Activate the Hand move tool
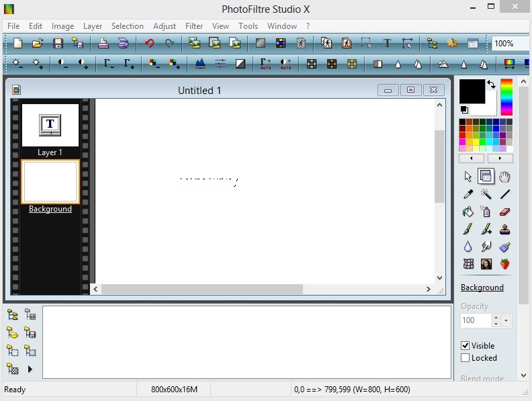The image size is (532, 401). (504, 177)
